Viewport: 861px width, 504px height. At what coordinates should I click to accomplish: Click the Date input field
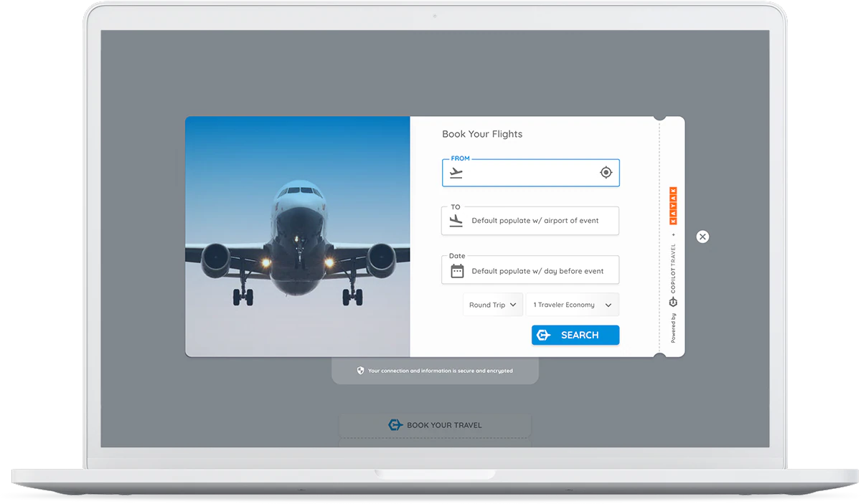(530, 270)
